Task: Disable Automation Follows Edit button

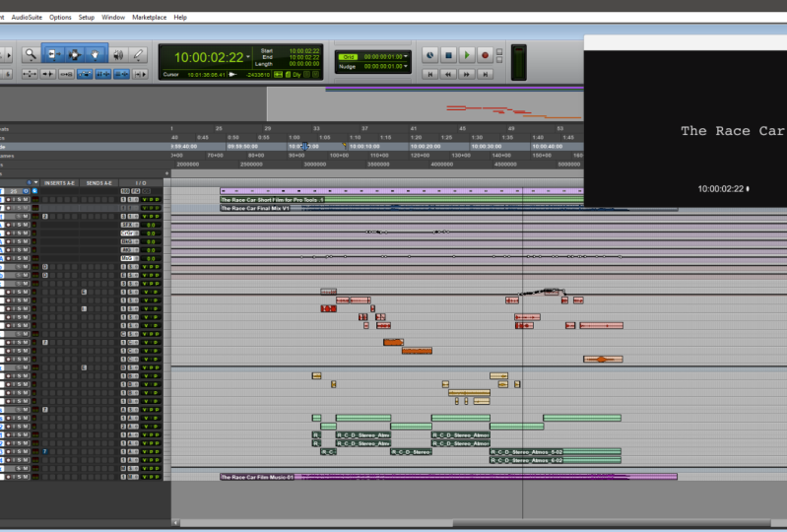Action: [x=85, y=74]
